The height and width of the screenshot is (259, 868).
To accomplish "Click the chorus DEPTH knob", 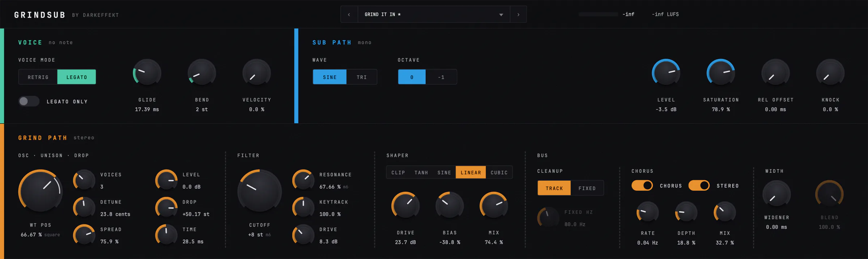I will tap(686, 212).
